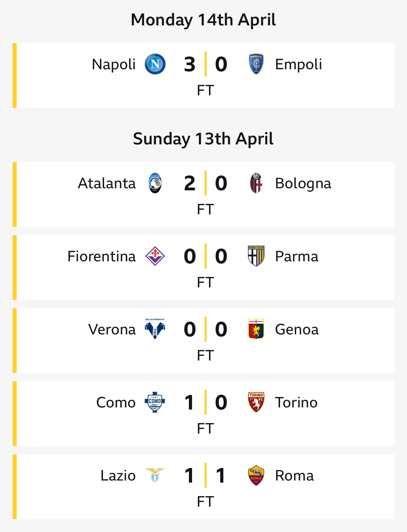The height and width of the screenshot is (532, 407).
Task: Open Fiorentina vs Parma match score
Action: pyautogui.click(x=205, y=256)
